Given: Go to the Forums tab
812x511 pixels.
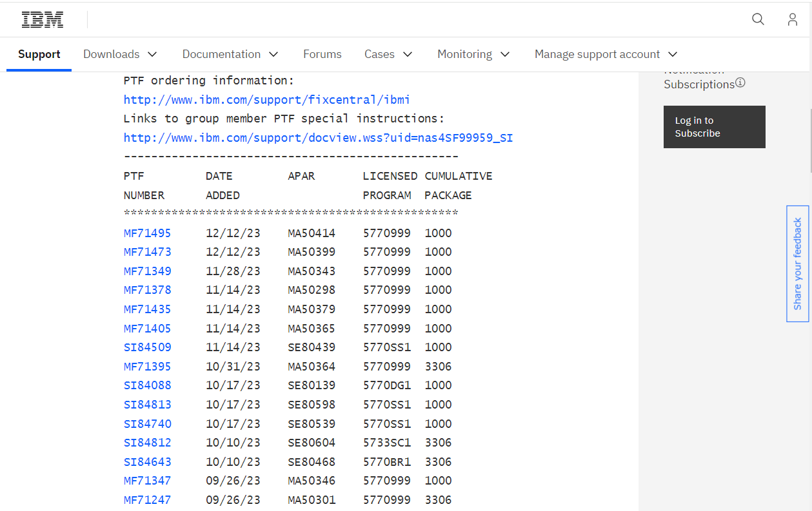Looking at the screenshot, I should pyautogui.click(x=322, y=54).
